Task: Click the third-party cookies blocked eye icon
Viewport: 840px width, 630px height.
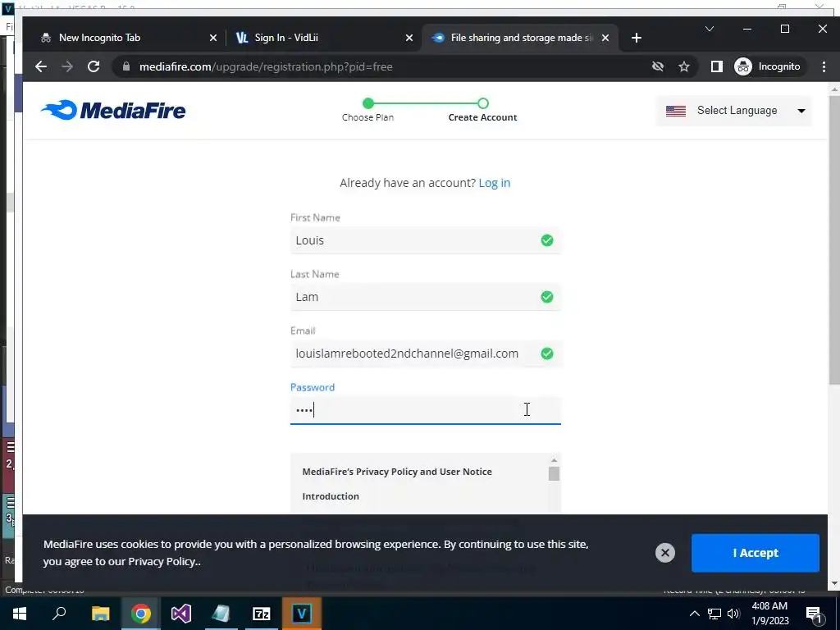Action: pyautogui.click(x=658, y=66)
